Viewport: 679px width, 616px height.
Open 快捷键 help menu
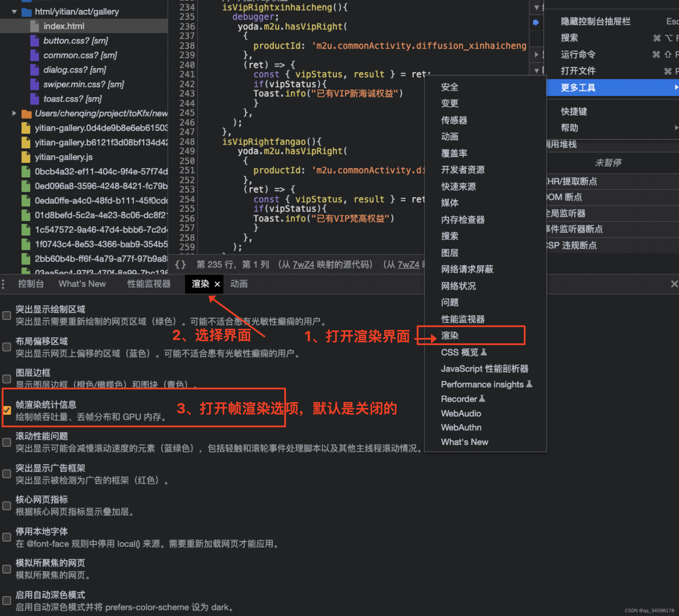pyautogui.click(x=571, y=112)
